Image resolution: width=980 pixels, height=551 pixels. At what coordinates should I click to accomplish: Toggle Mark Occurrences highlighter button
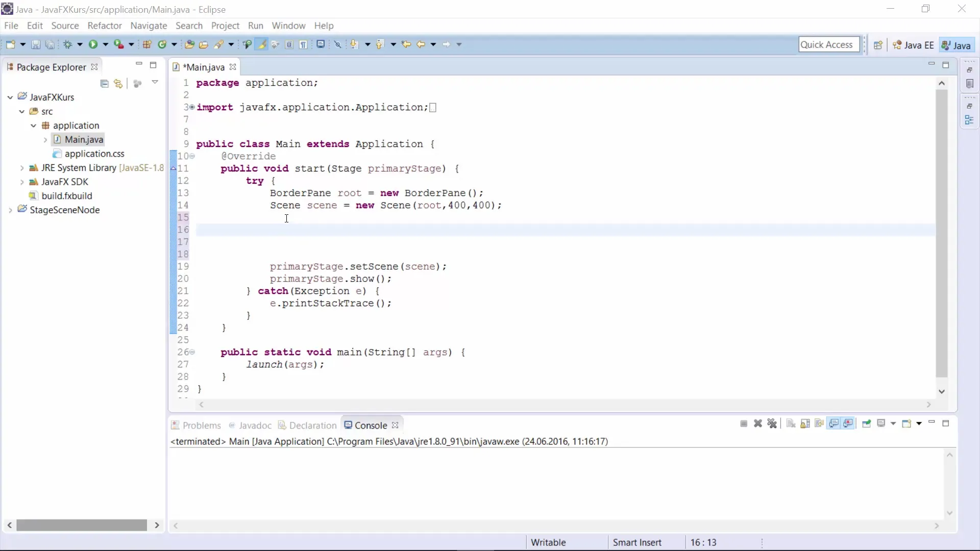[262, 44]
